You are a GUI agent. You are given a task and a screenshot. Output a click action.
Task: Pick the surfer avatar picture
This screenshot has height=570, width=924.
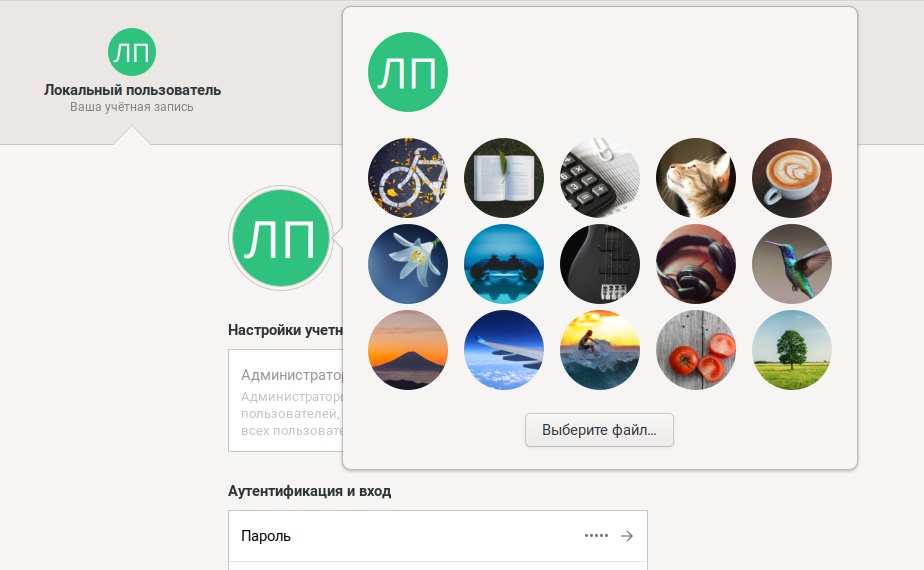click(x=600, y=350)
